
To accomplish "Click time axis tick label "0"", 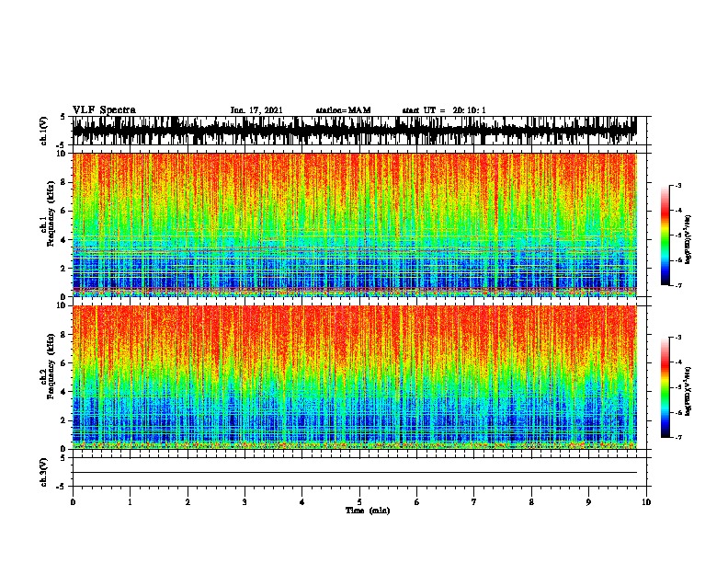I will pyautogui.click(x=73, y=501).
